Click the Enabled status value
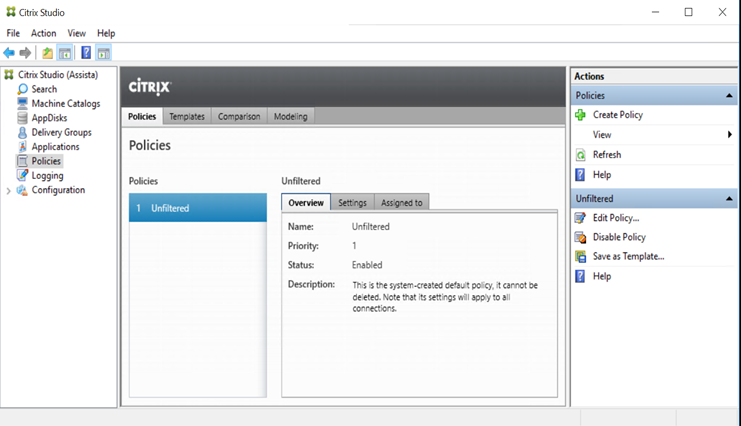Image resolution: width=741 pixels, height=426 pixels. click(x=367, y=265)
